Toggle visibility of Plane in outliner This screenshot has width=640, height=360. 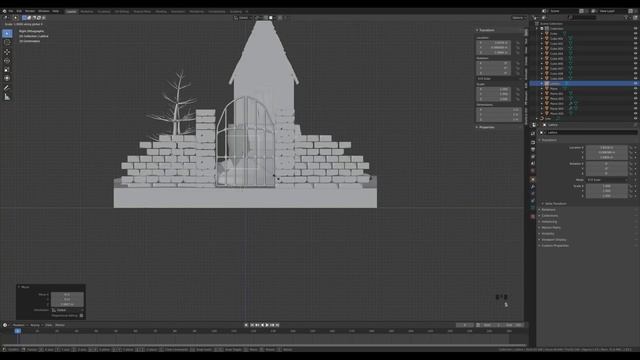[635, 88]
